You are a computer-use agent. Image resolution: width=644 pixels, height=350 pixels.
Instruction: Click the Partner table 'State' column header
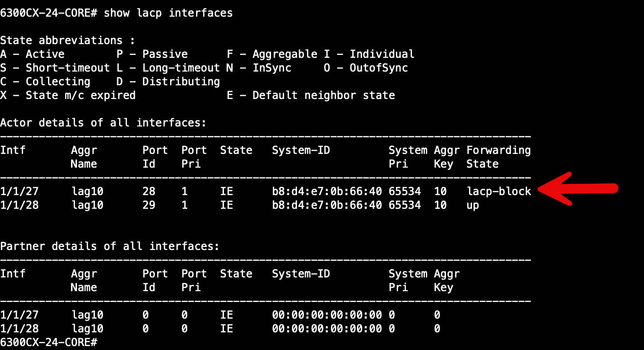click(236, 274)
